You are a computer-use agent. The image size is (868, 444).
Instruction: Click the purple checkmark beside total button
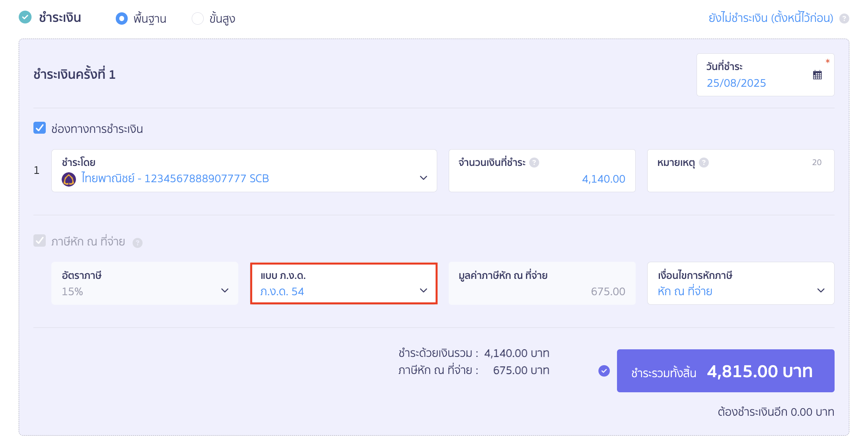[604, 371]
